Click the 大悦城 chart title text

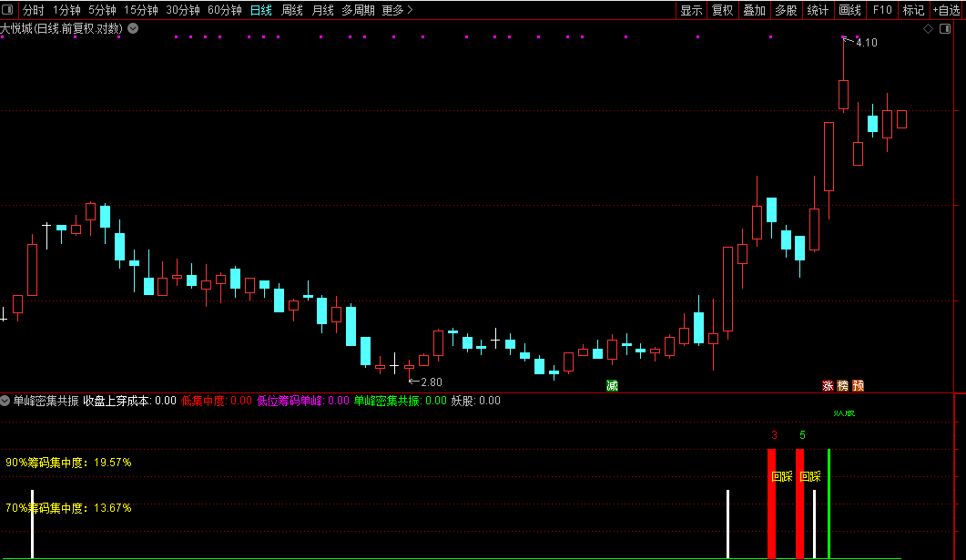tap(62, 28)
